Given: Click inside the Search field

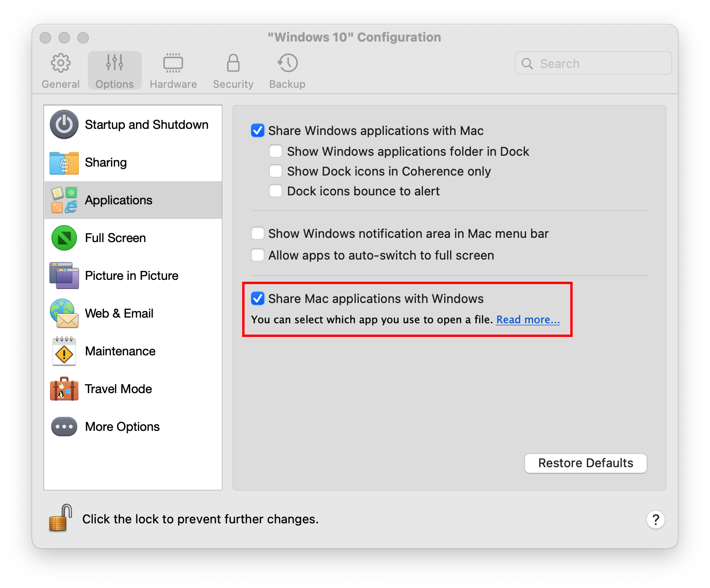Looking at the screenshot, I should [x=593, y=63].
